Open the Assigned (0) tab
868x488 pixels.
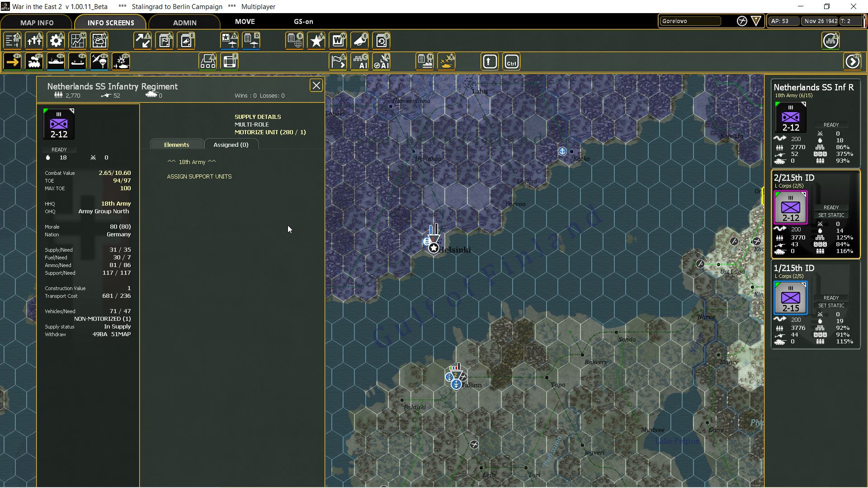pyautogui.click(x=231, y=145)
